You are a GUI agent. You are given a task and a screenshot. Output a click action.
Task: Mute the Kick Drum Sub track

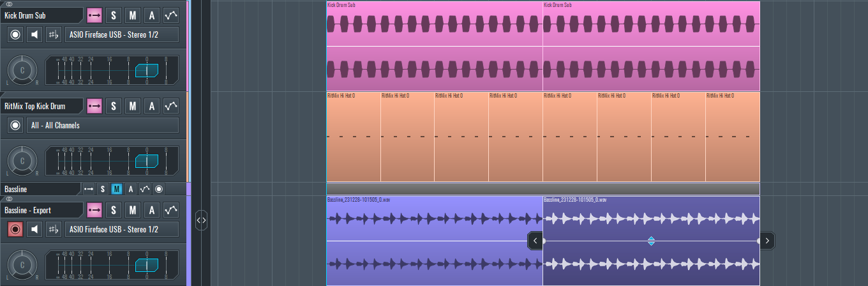click(132, 15)
